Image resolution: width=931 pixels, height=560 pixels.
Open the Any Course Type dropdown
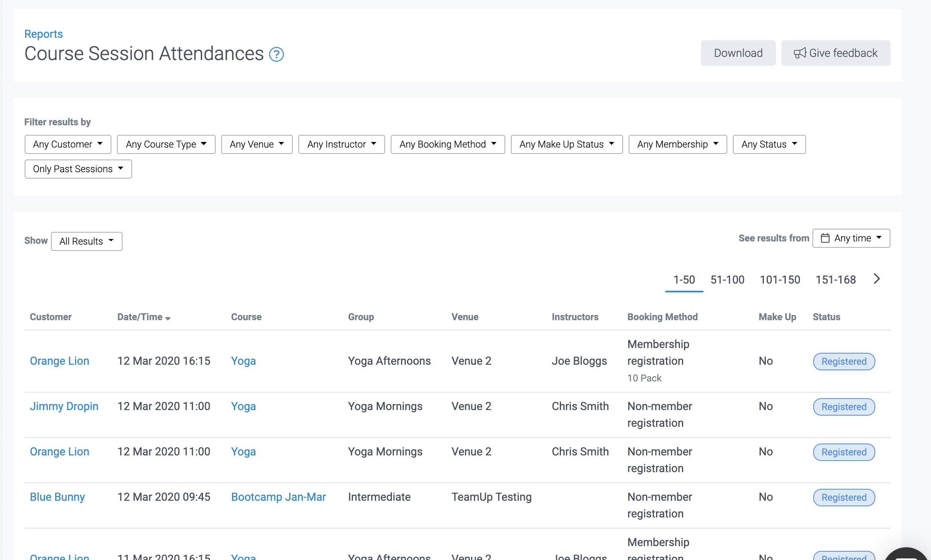coord(166,144)
